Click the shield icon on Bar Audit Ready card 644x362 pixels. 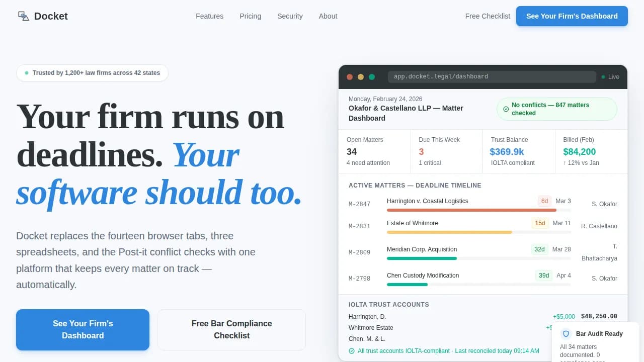coord(566,334)
